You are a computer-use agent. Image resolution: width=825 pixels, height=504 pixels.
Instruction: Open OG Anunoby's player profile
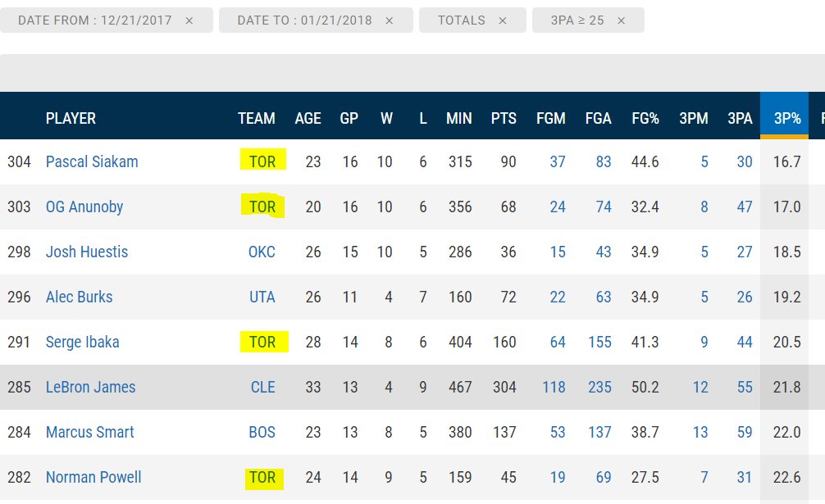[84, 207]
